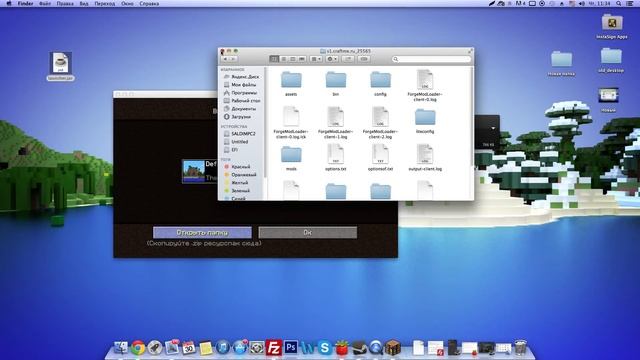
Task: Open the Правка menu
Action: tap(65, 3)
